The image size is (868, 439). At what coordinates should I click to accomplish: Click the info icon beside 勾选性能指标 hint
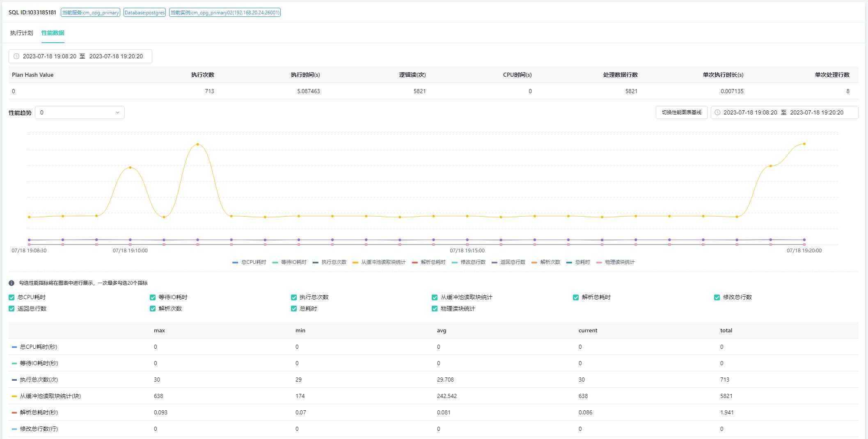click(x=11, y=283)
